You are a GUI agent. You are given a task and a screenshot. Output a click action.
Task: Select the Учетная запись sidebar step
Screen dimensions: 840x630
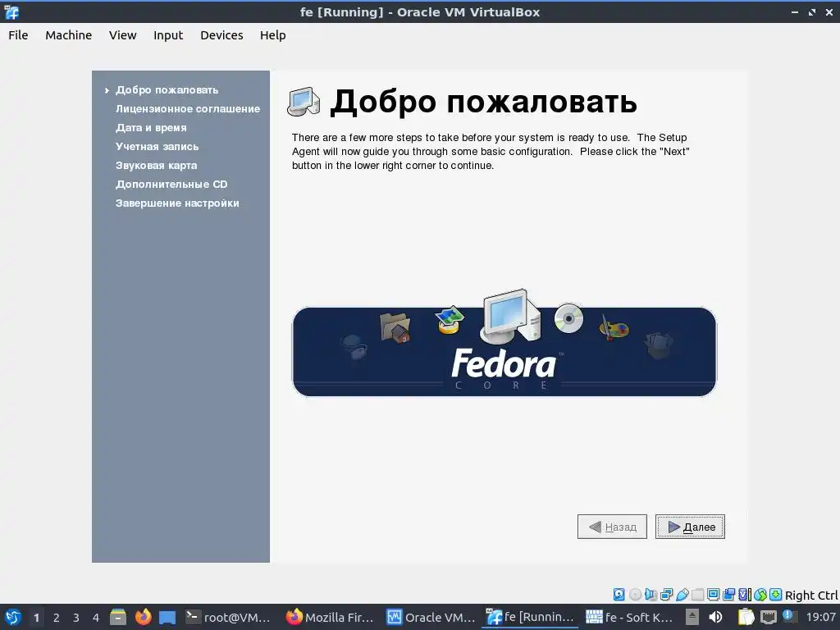click(157, 146)
